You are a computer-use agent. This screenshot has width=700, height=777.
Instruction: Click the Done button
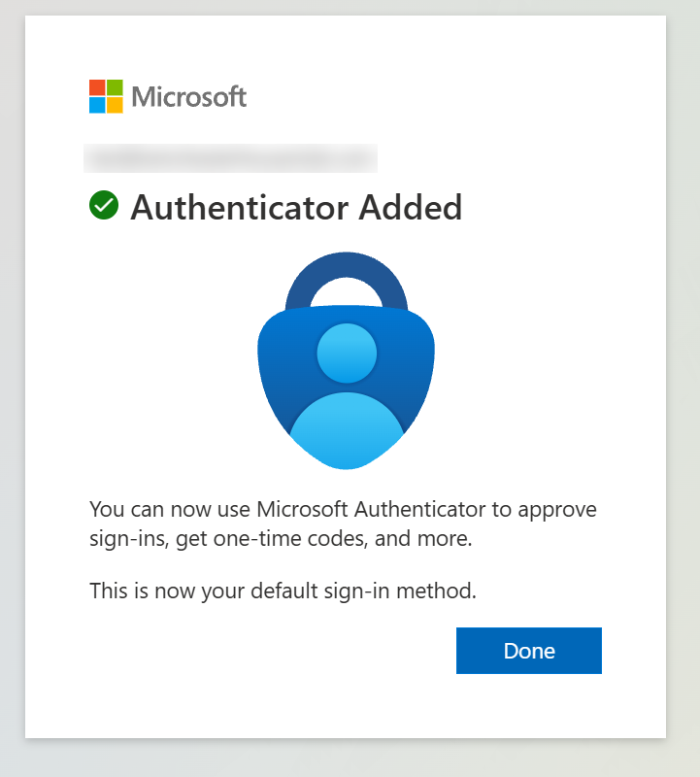click(x=528, y=650)
